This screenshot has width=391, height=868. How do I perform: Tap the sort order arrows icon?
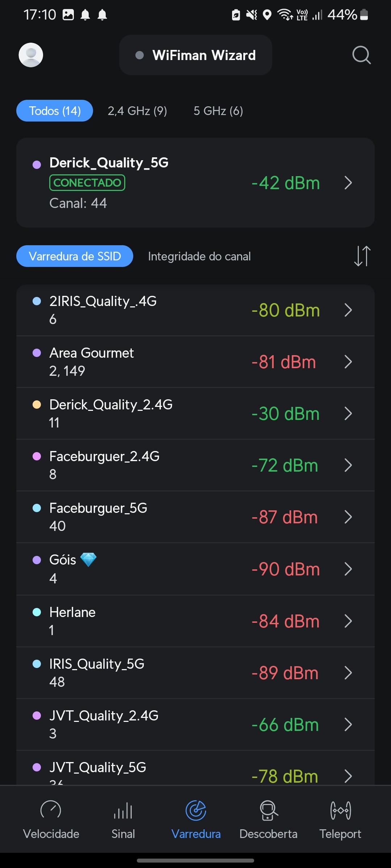[x=362, y=256]
